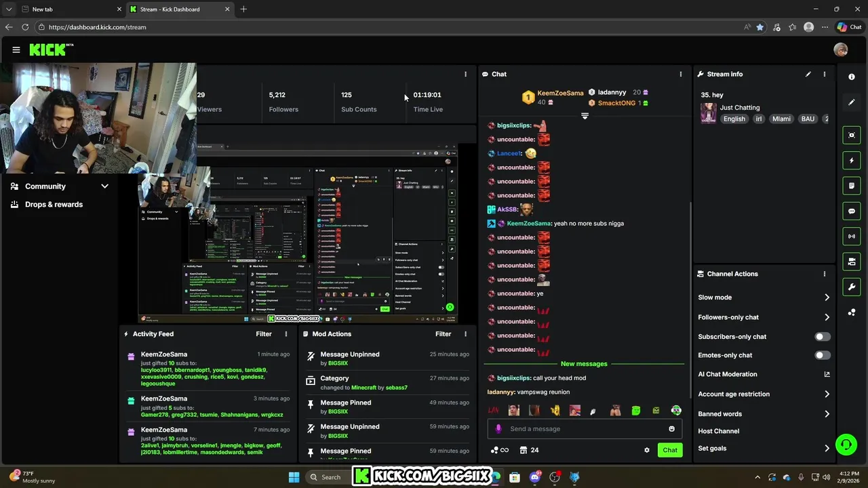Open the Kick hamburger menu
The height and width of the screenshot is (488, 868).
tap(16, 49)
